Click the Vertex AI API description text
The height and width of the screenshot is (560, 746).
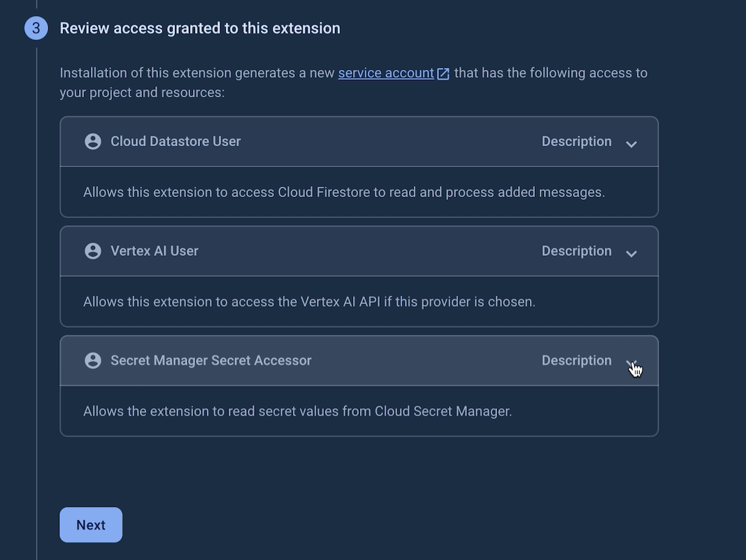(309, 302)
